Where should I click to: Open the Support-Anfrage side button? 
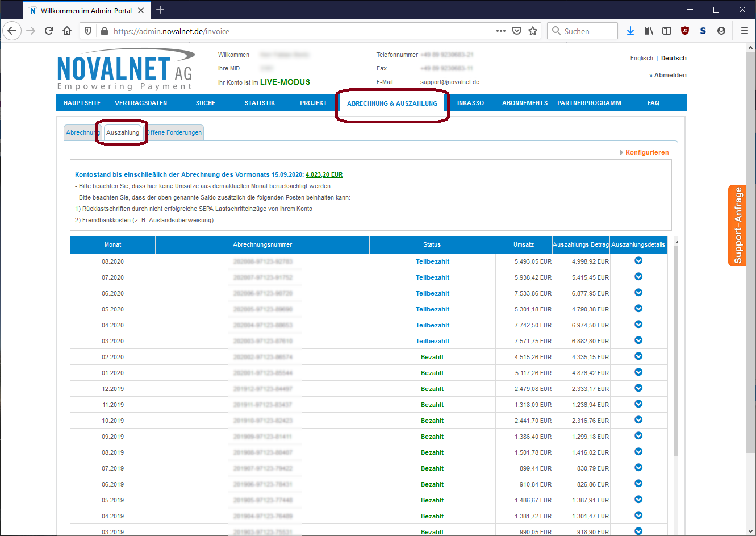[737, 225]
